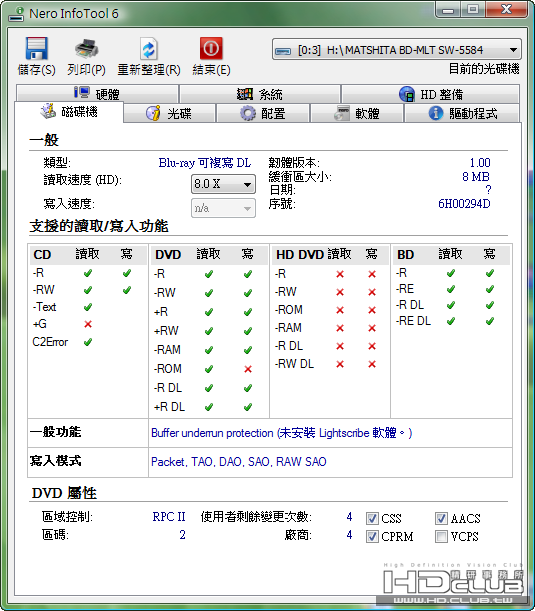Toggle the CSS checkbox
Screen dimensions: 535x611
(372, 519)
